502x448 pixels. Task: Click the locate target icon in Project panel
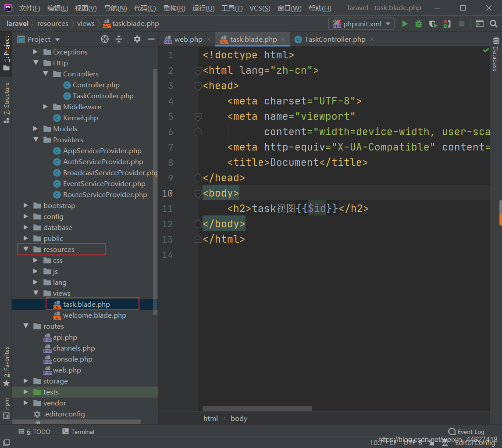[105, 39]
